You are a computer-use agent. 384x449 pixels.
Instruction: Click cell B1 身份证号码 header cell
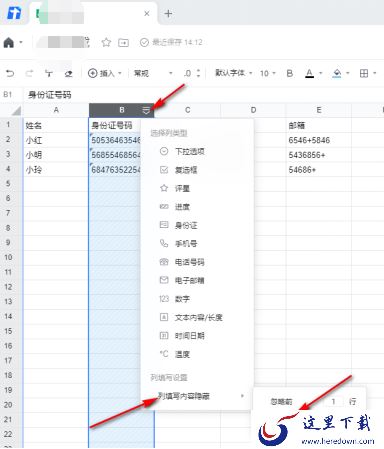(115, 125)
